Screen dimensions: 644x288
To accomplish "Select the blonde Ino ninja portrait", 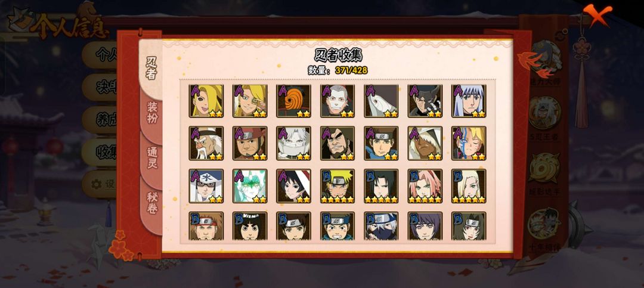I will [x=469, y=185].
